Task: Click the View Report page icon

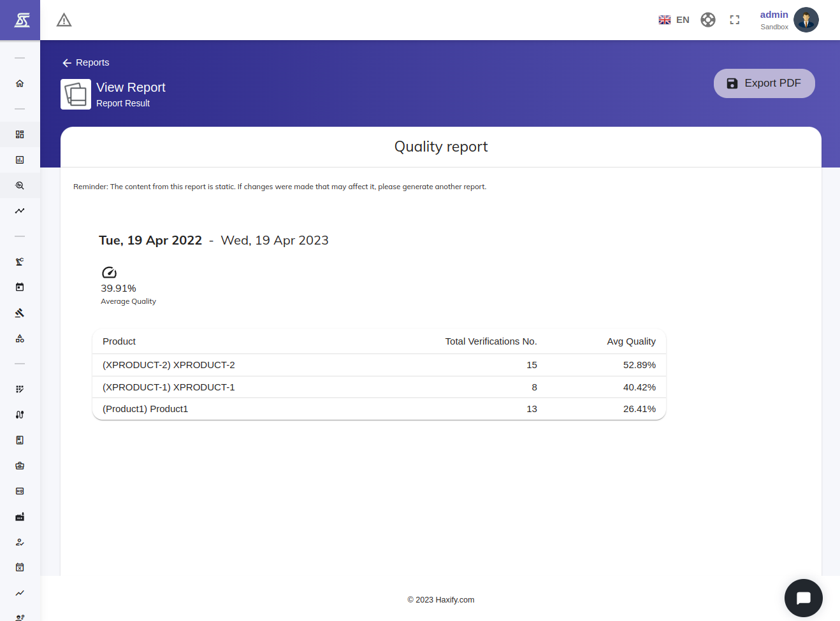Action: tap(76, 94)
